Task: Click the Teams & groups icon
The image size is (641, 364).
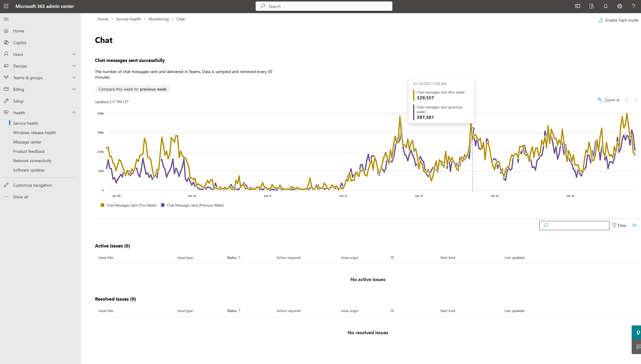Action: point(6,77)
